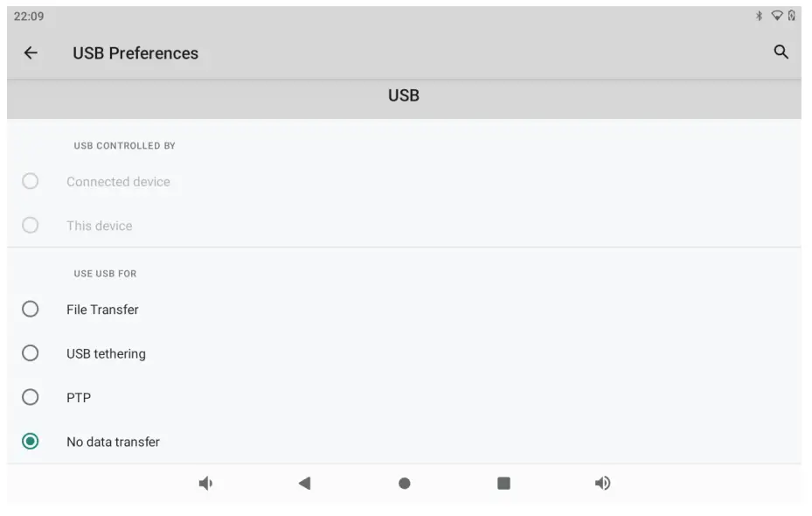Tap the USB header banner
Image resolution: width=812 pixels, height=516 pixels.
[404, 95]
